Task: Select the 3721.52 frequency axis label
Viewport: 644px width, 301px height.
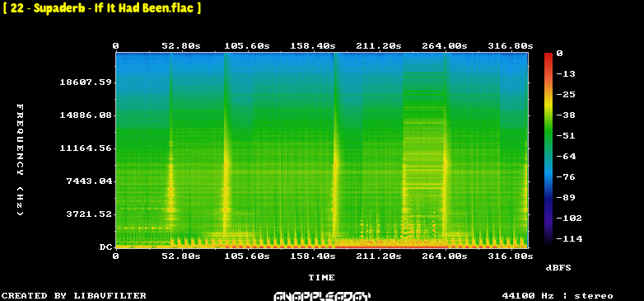Action: tap(89, 214)
